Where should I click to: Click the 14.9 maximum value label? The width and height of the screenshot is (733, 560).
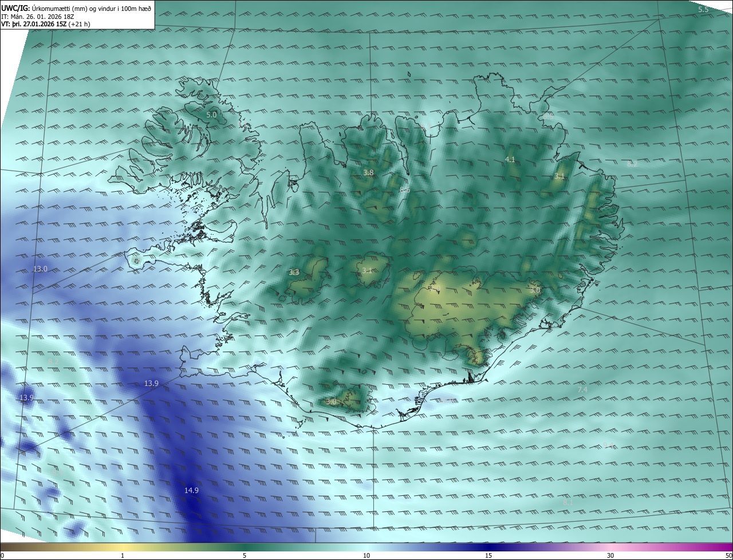[191, 491]
